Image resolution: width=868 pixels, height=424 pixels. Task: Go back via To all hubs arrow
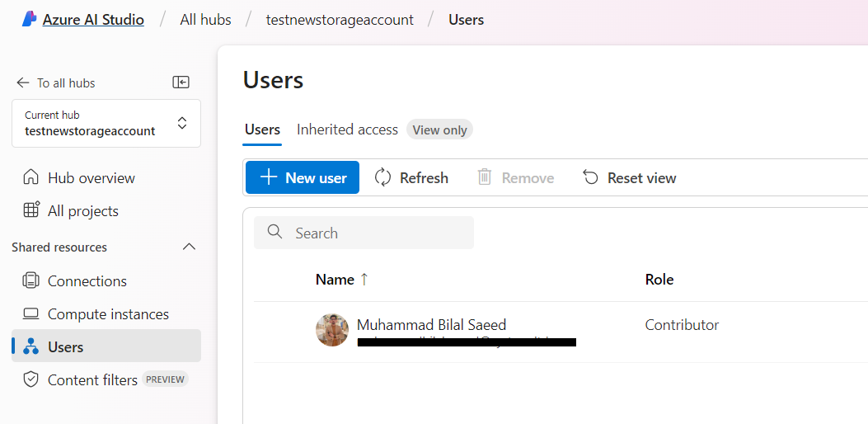click(x=23, y=82)
